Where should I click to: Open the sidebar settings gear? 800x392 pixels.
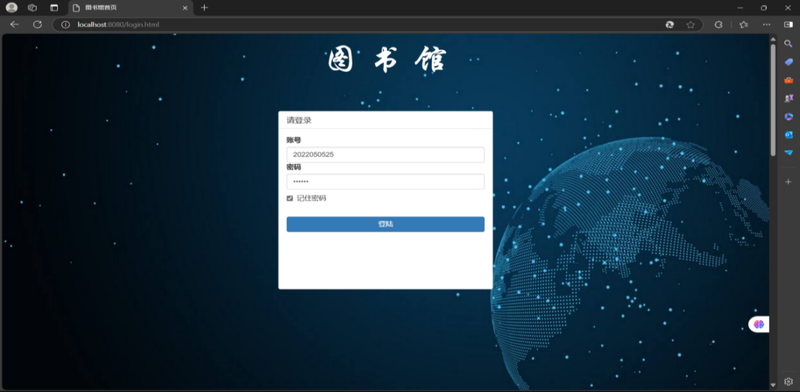788,381
